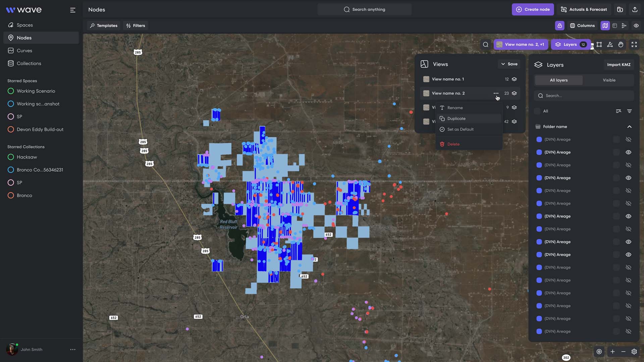
Task: Click the layers Search field
Action: click(584, 96)
